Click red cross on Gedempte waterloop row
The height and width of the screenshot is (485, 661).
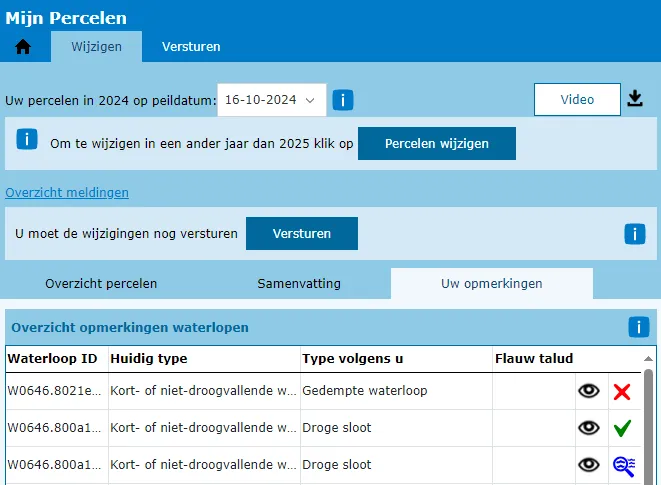pos(622,391)
